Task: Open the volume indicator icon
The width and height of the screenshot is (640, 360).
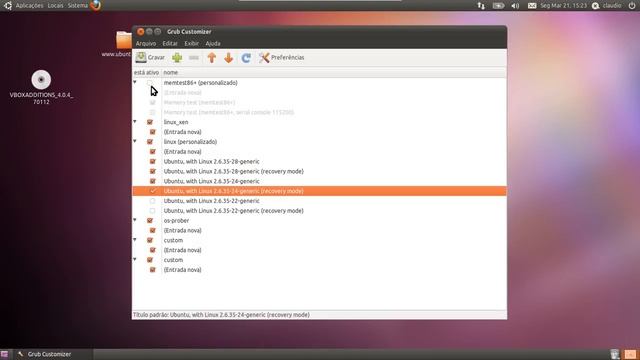Action: [515, 5]
